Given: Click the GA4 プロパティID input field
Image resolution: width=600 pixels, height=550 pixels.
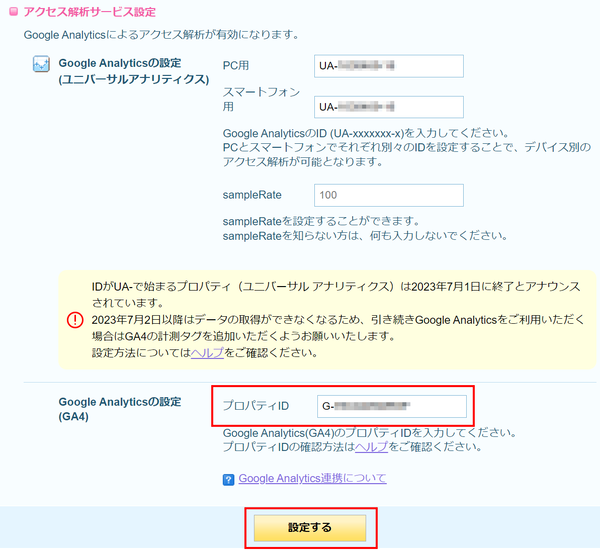Looking at the screenshot, I should [392, 406].
